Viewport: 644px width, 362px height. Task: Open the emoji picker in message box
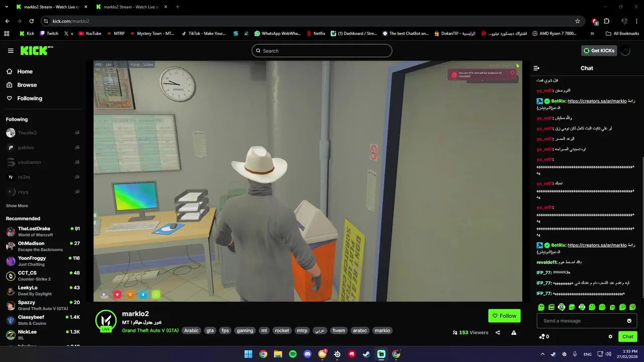click(x=629, y=321)
